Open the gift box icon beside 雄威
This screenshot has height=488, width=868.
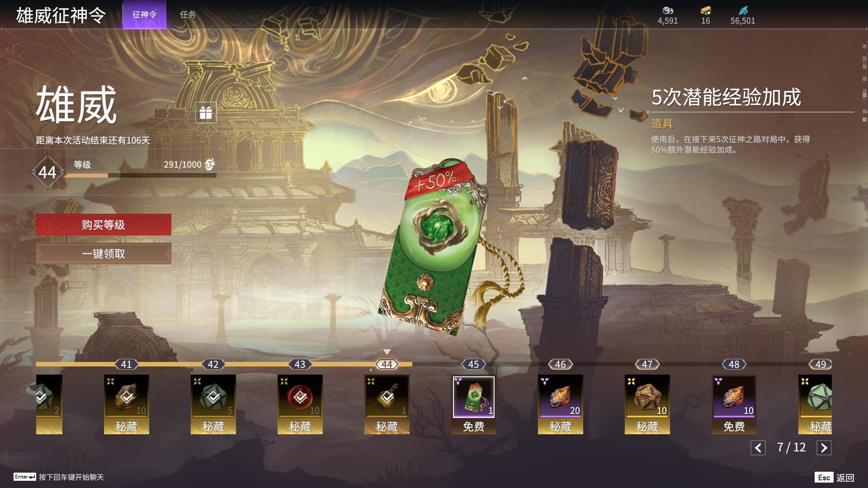coord(206,113)
